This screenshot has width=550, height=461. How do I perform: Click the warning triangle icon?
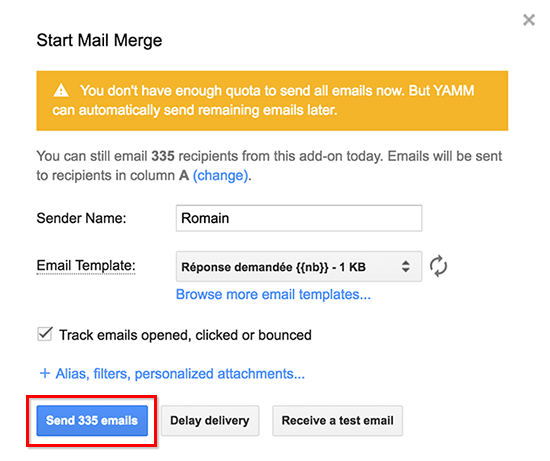tap(61, 90)
